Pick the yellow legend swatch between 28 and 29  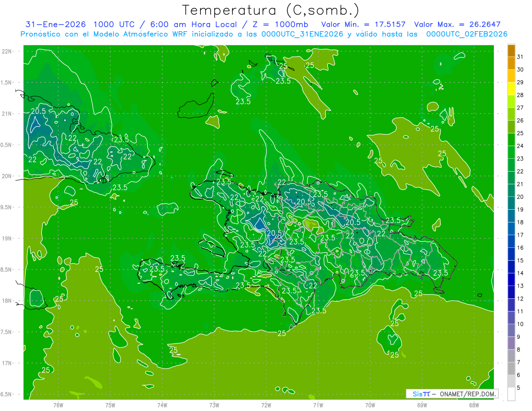click(511, 89)
